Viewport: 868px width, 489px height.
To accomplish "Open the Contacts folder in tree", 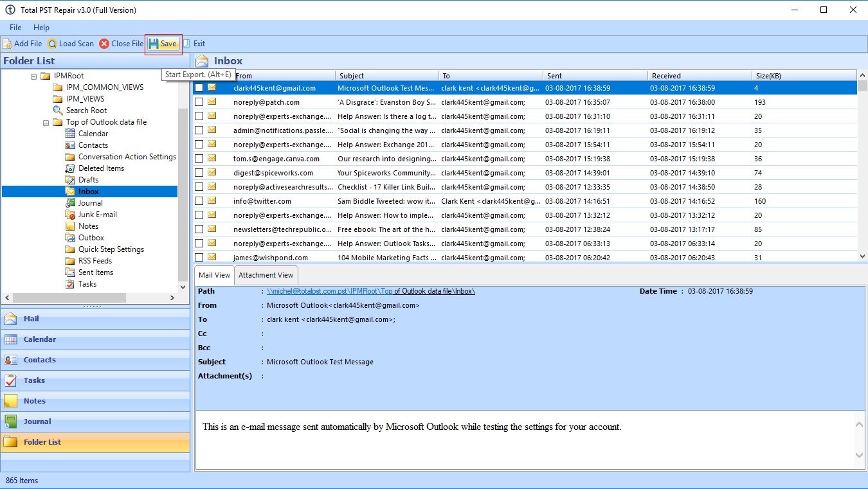I will 93,145.
